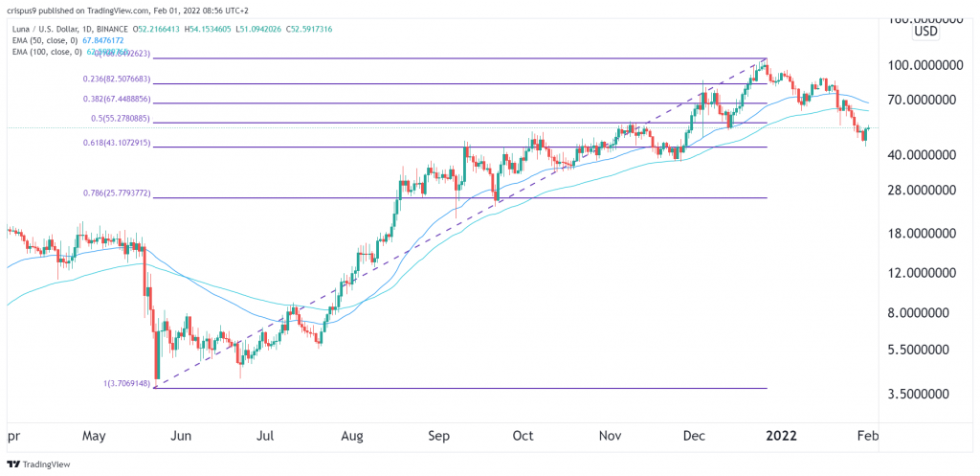This screenshot has width=980, height=476.
Task: Click the USD currency label on the price axis
Action: pyautogui.click(x=926, y=32)
